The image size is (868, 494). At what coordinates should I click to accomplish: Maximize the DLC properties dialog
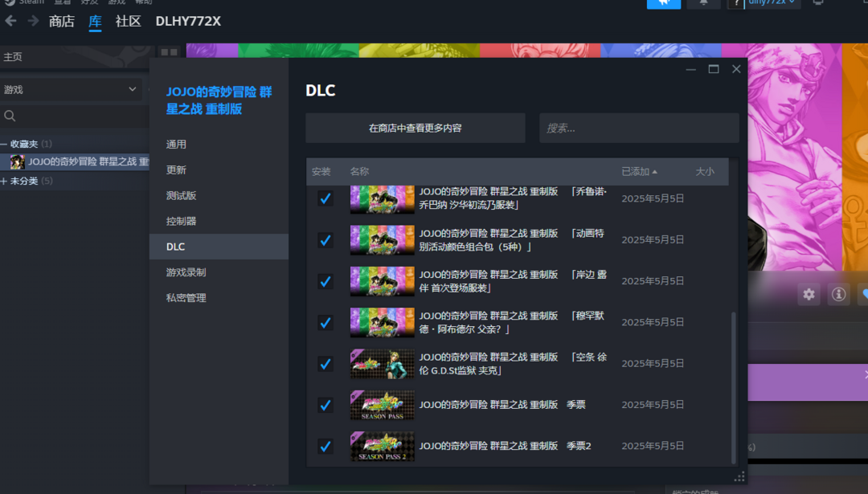click(x=714, y=69)
